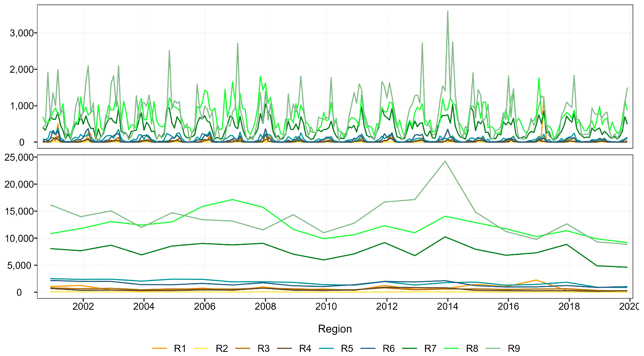Click the R9 pale green legend swatch

click(493, 348)
